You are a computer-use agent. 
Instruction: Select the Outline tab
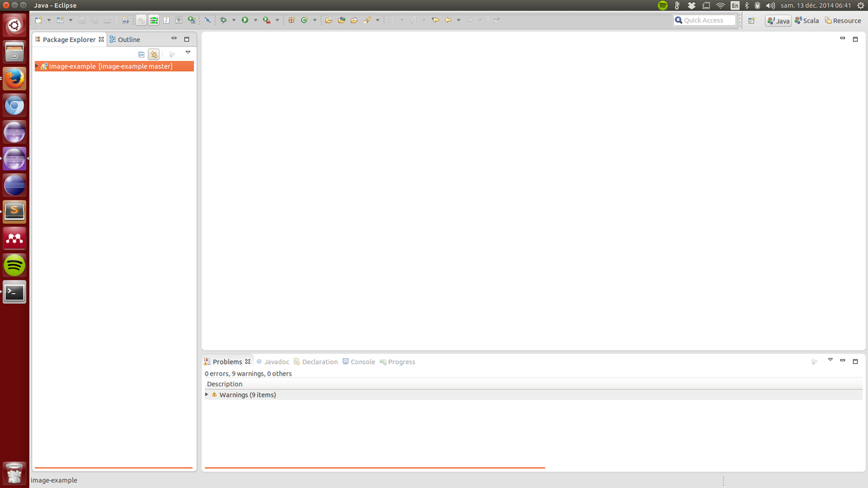pyautogui.click(x=125, y=39)
